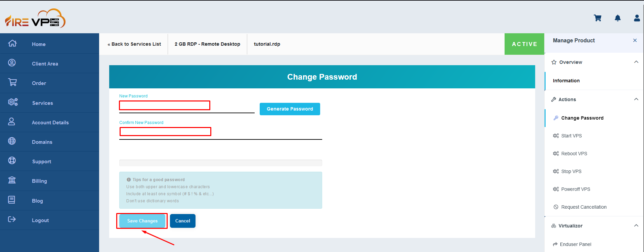Viewport: 644px width, 252px height.
Task: Click the key icon beside Change Password
Action: (556, 118)
